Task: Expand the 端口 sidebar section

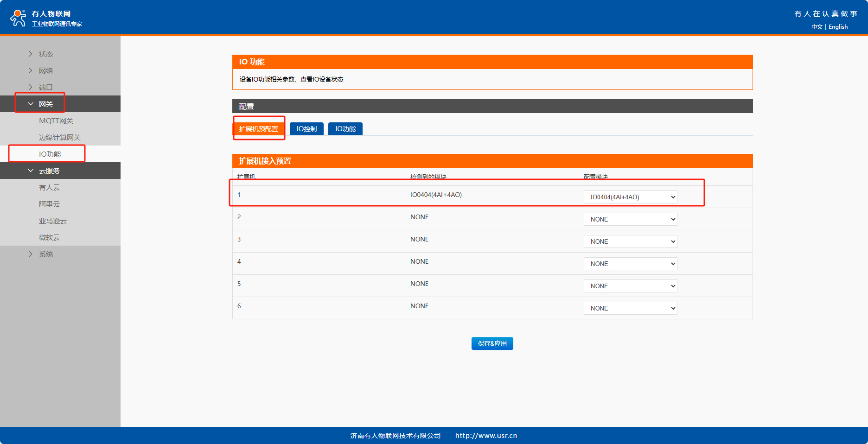Action: click(45, 87)
